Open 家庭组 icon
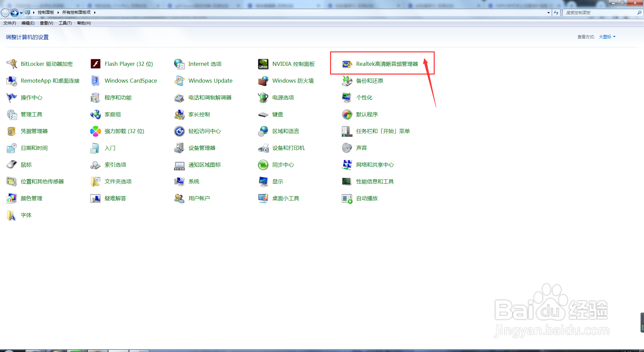Viewport: 644px width, 352px height. (96, 114)
